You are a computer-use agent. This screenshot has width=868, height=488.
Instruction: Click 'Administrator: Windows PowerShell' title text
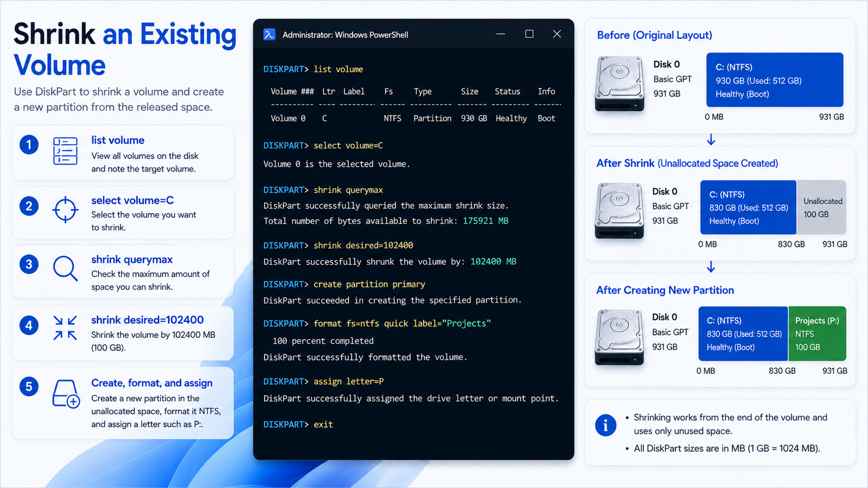pyautogui.click(x=345, y=35)
